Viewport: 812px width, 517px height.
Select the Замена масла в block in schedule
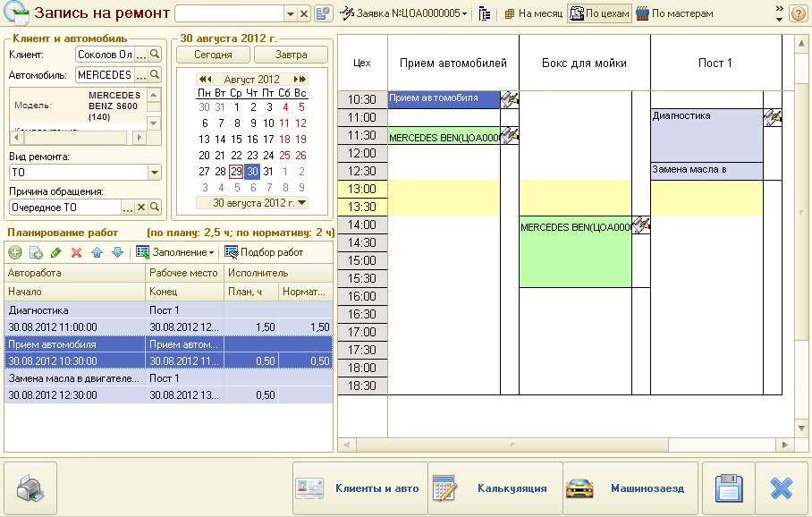coord(706,171)
